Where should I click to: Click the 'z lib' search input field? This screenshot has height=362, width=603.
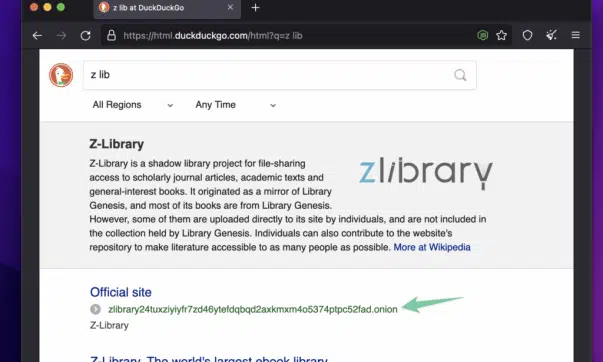coord(280,75)
